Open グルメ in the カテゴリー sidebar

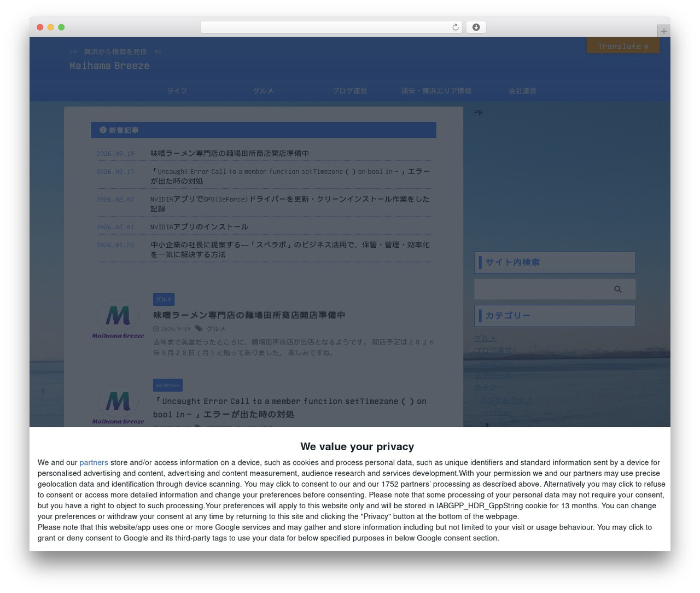pyautogui.click(x=485, y=339)
